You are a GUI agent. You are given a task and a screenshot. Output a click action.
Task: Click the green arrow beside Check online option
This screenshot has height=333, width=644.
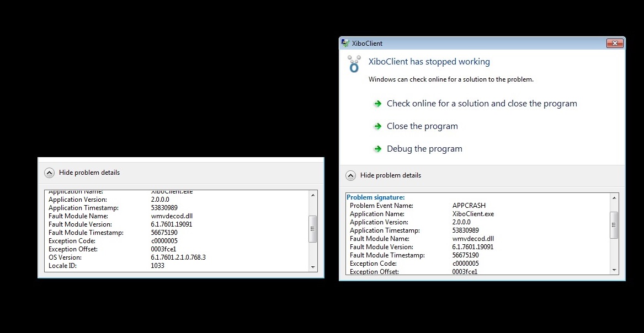coord(377,104)
